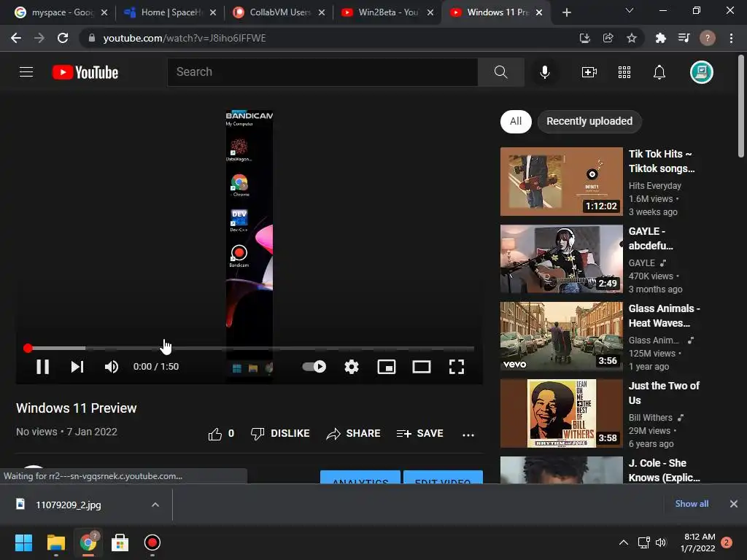Click the red playhead scrubber dot

click(28, 348)
